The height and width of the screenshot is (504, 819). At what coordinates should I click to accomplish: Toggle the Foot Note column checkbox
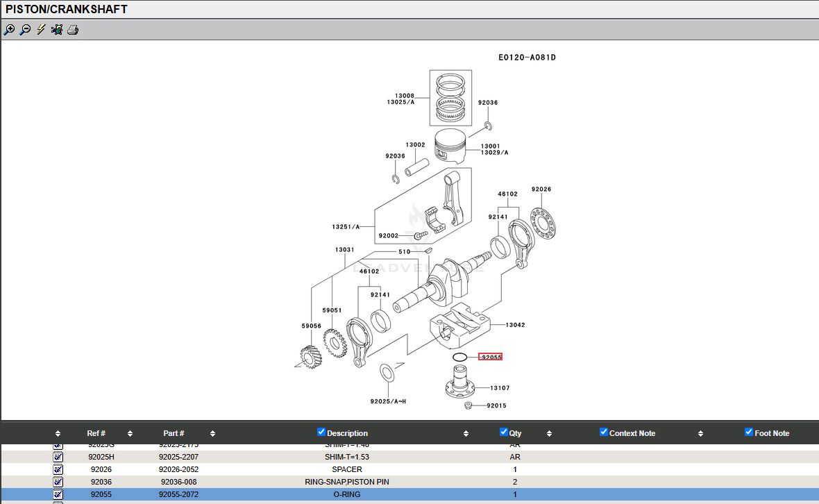(749, 432)
